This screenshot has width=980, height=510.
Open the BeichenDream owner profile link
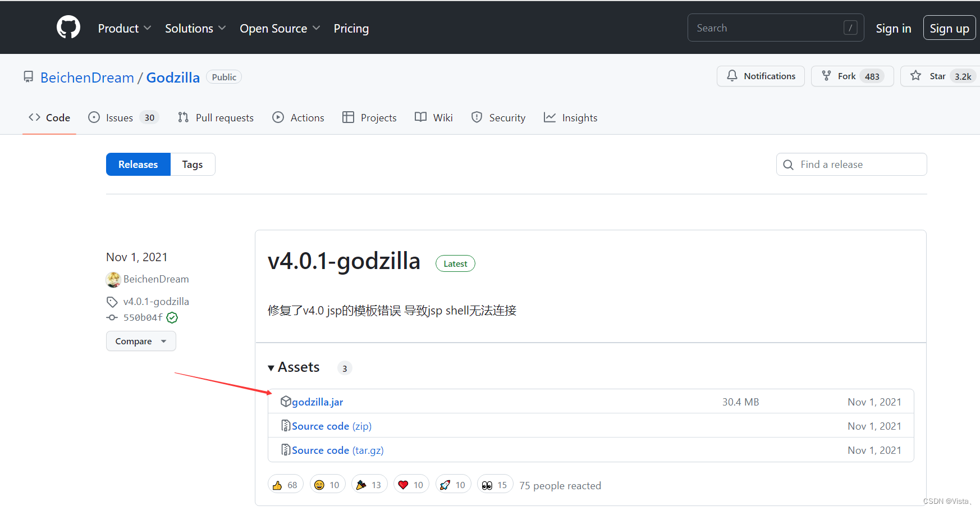tap(87, 78)
